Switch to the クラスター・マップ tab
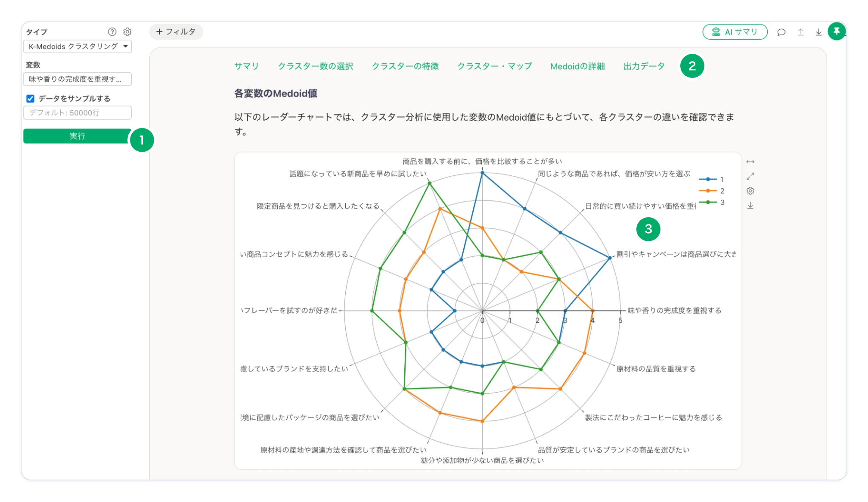Viewport: 868px width, 502px height. coord(495,66)
